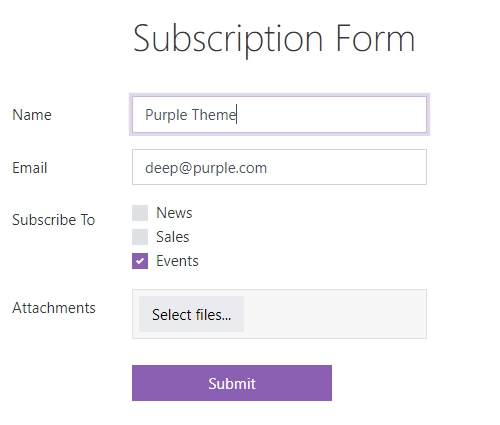Viewport: 500px width, 425px height.
Task: Click the Attachments label
Action: click(54, 308)
